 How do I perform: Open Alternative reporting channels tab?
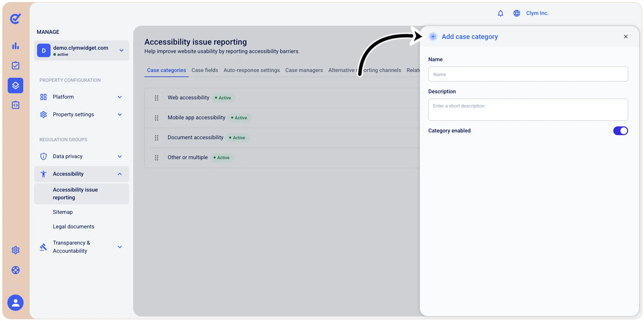(364, 70)
